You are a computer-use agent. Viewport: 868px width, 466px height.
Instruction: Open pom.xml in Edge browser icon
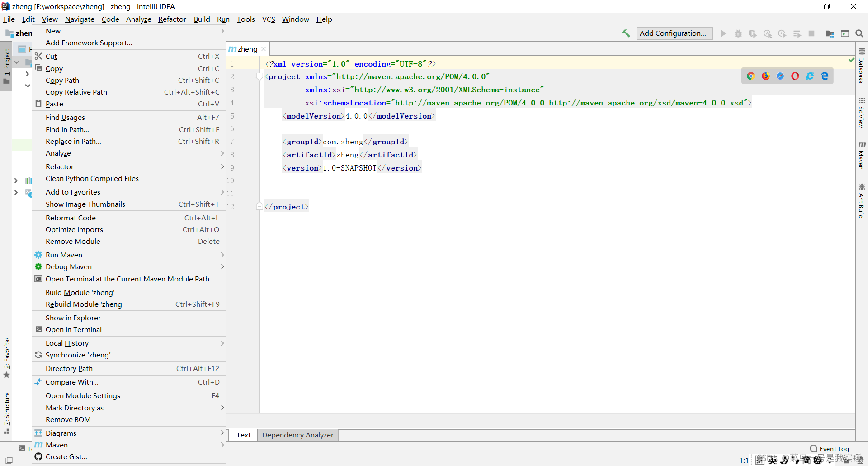[825, 76]
